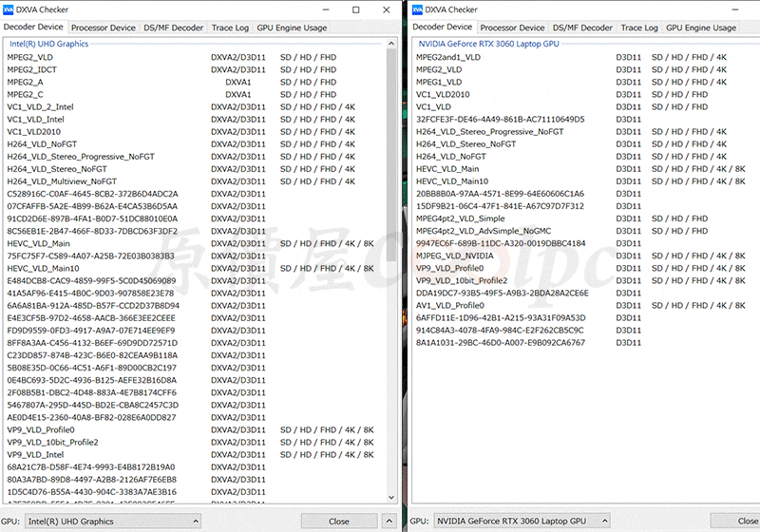Select AV1_VLD_Profile0 row
760x532 pixels.
(x=586, y=306)
